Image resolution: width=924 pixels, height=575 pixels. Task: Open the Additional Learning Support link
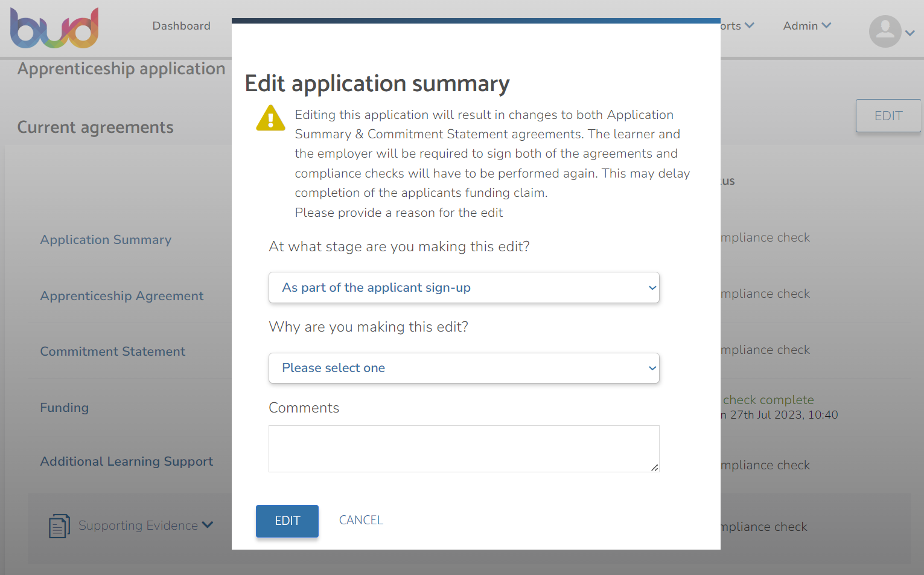(x=127, y=461)
